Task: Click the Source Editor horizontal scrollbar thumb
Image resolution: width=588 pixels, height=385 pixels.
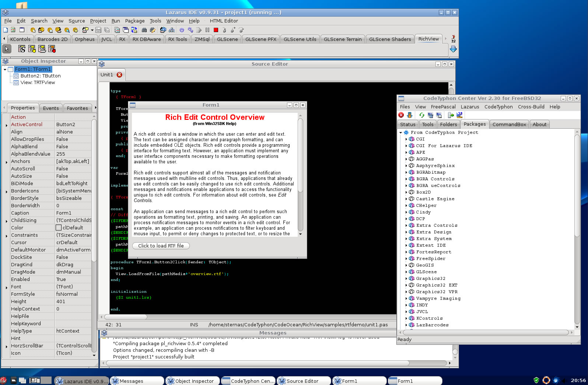Action: point(126,317)
